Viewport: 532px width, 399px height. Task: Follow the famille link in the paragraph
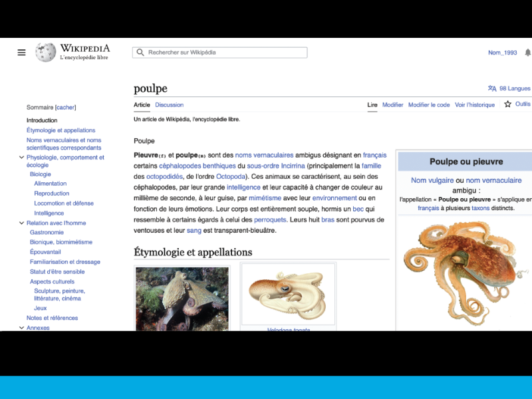pos(372,166)
